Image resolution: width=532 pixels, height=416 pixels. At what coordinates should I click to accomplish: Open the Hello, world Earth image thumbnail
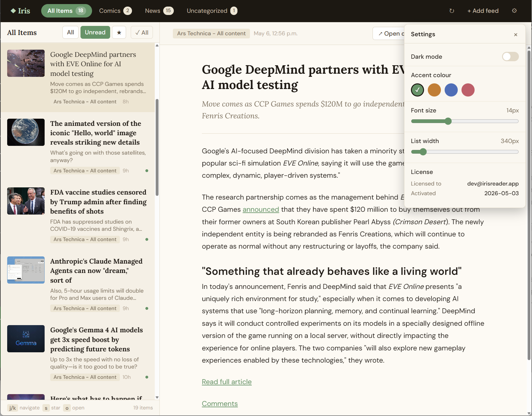tap(26, 132)
